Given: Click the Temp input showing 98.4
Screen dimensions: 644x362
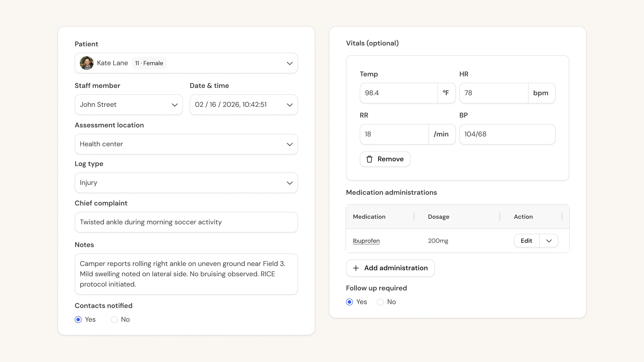Looking at the screenshot, I should [x=399, y=93].
